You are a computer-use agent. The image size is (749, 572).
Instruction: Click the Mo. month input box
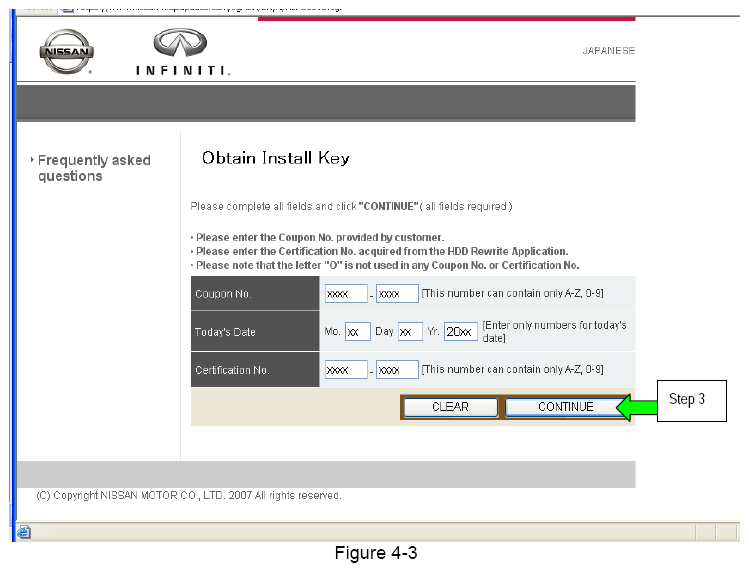coord(357,332)
